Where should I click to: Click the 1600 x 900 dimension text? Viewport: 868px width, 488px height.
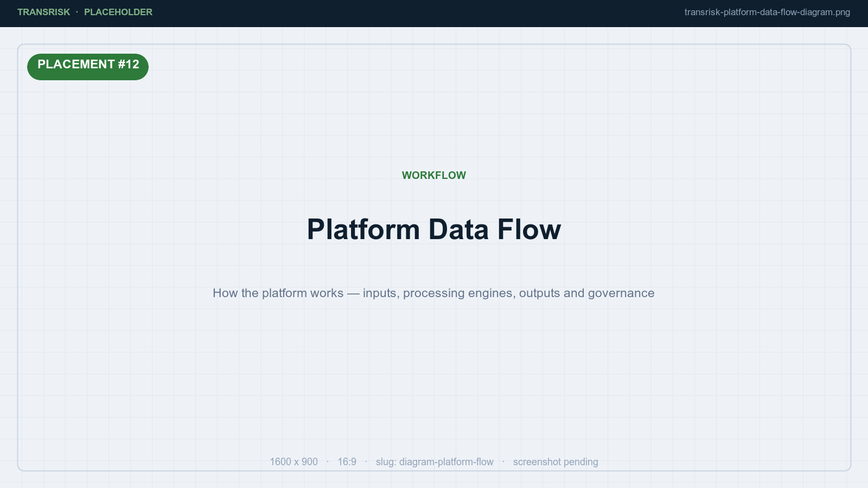(294, 461)
